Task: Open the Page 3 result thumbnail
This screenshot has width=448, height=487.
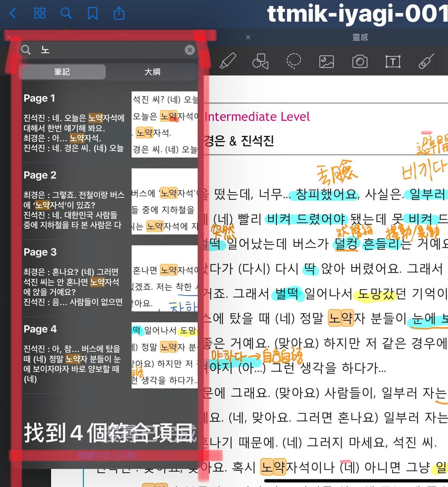Action: 165,278
